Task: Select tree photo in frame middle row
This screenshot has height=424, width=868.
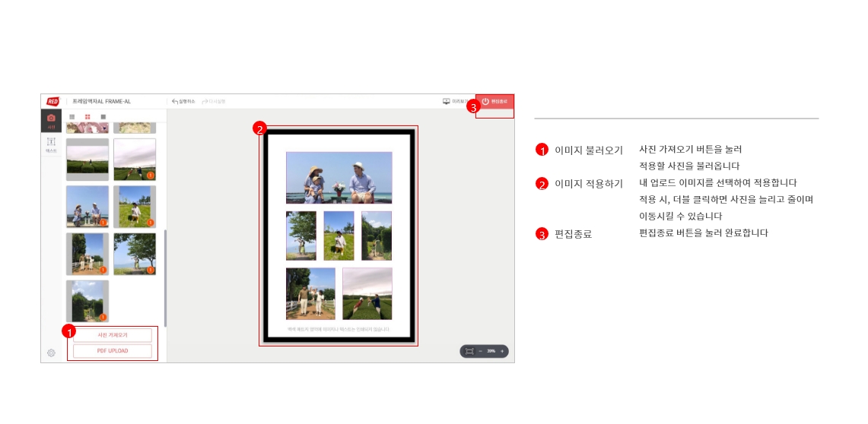Action: coord(301,236)
